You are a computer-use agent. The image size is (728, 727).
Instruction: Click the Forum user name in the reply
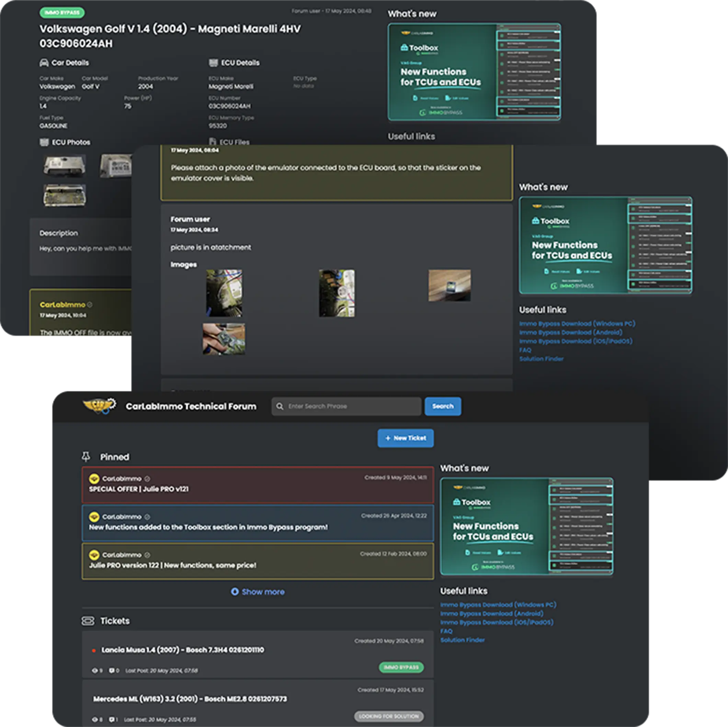click(190, 219)
